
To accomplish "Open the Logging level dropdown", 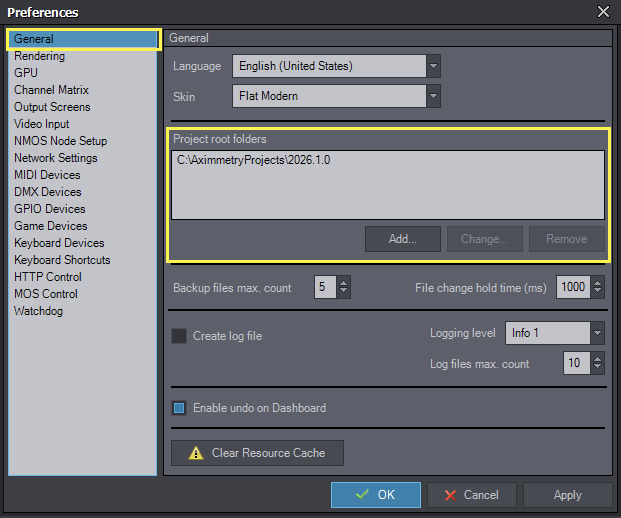I will (x=597, y=333).
